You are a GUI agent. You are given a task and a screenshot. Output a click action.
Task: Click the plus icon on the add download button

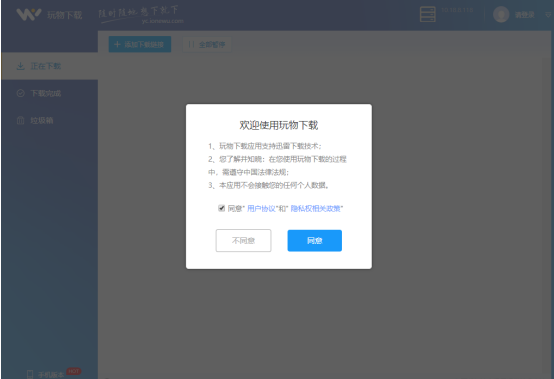point(118,44)
